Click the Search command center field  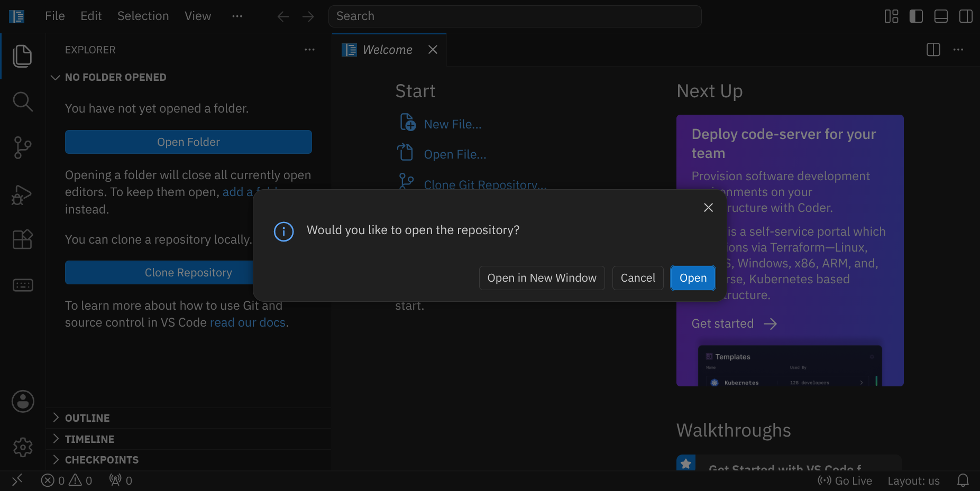[x=515, y=16]
